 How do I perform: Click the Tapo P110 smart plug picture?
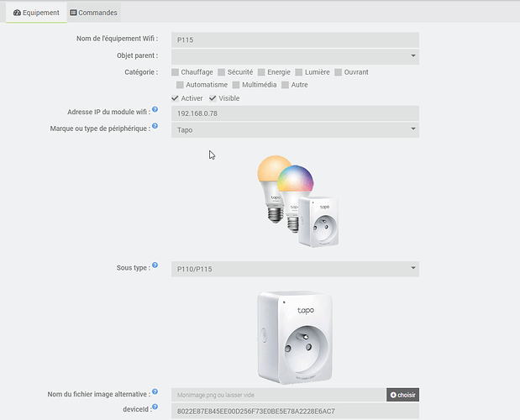296,334
